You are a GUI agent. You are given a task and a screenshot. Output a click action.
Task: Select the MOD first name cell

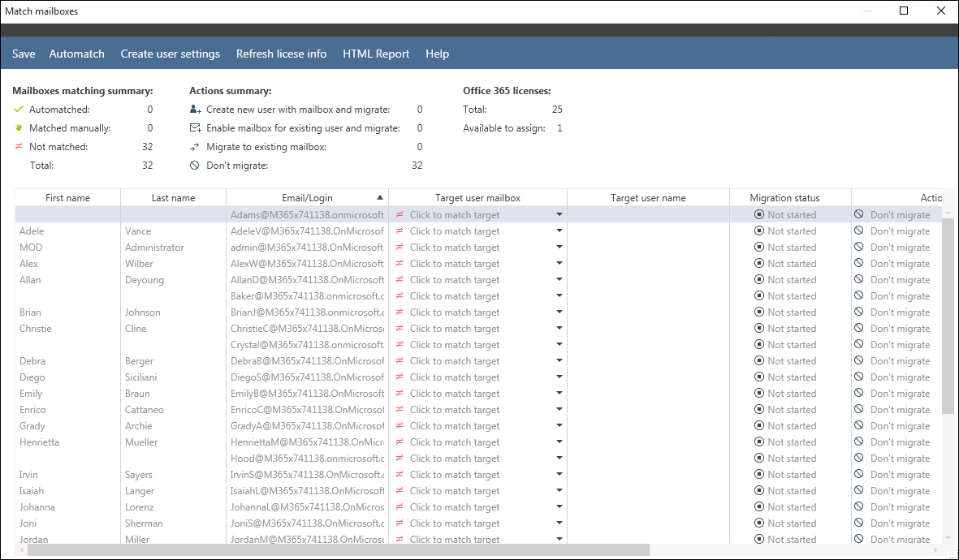(x=68, y=247)
